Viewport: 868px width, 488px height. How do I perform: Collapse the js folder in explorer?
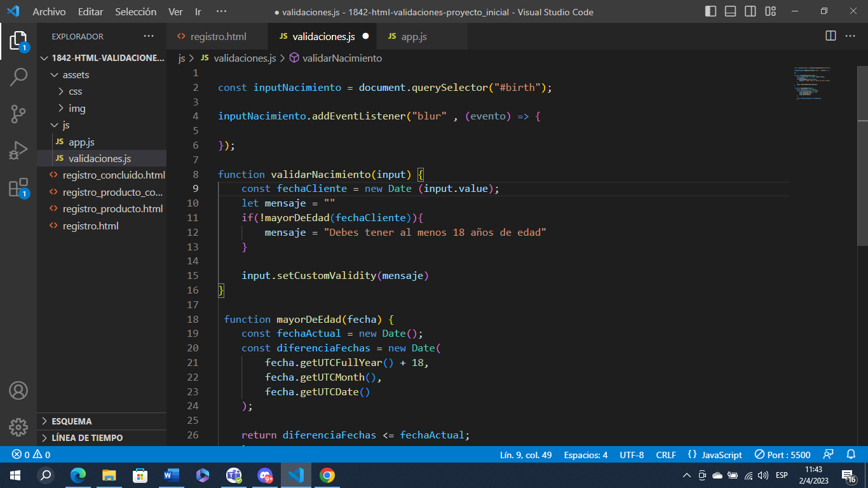102,125
